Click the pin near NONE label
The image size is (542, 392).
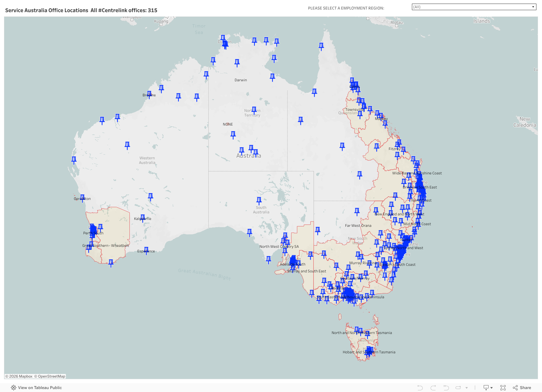[233, 134]
